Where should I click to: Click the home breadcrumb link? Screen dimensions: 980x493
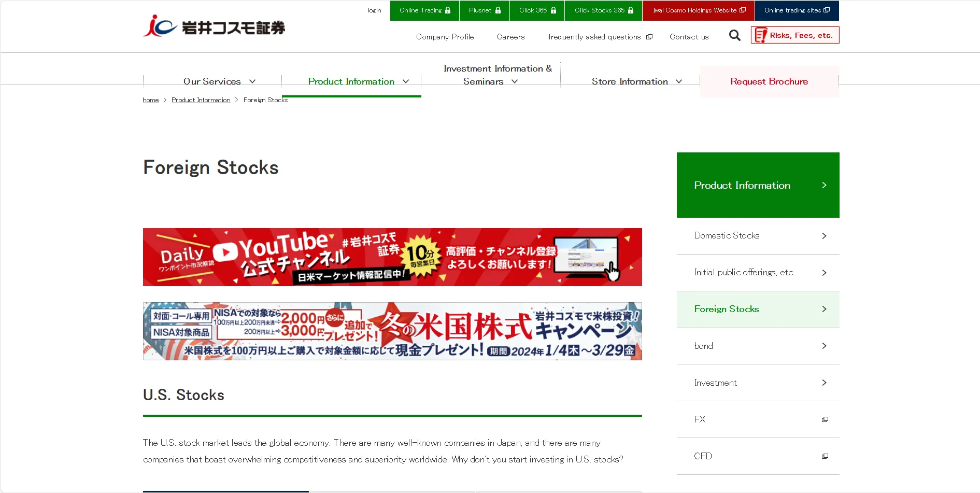pyautogui.click(x=151, y=100)
